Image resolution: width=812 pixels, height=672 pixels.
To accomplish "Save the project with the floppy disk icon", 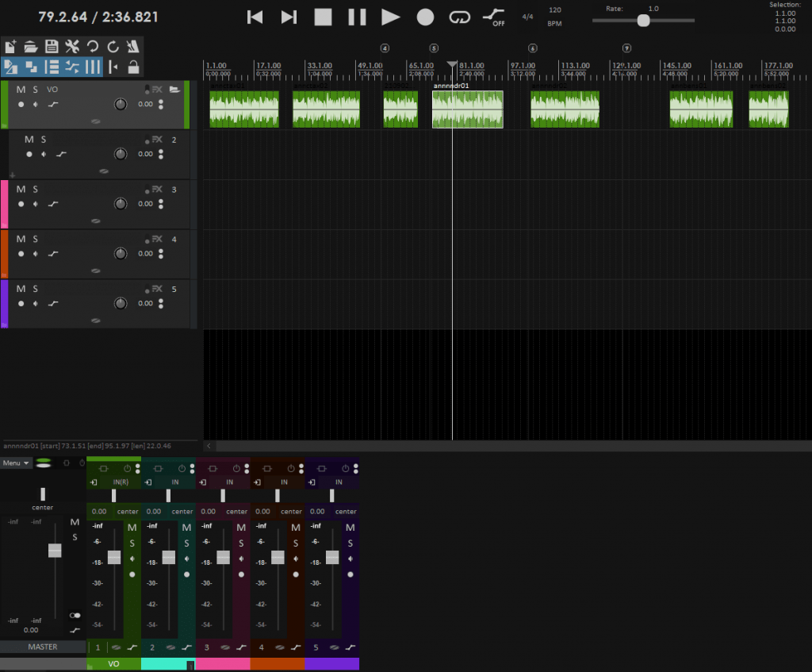I will tap(52, 47).
